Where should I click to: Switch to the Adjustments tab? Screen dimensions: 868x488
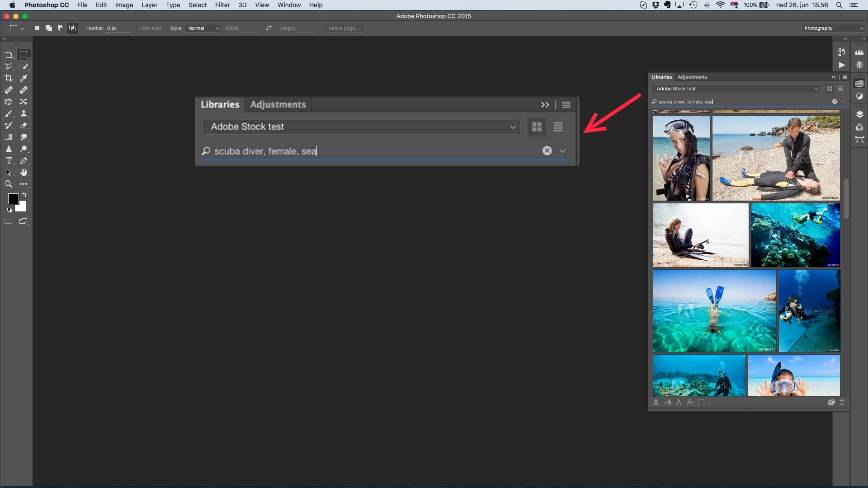[692, 77]
